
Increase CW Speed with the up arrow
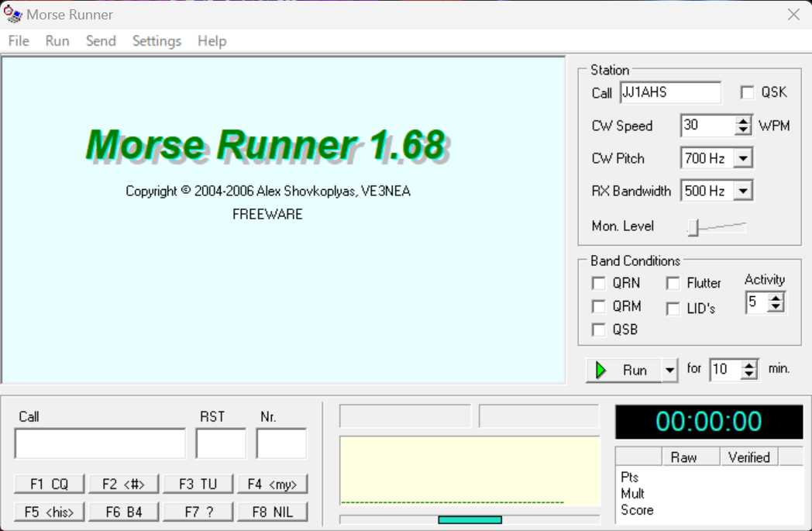coord(743,121)
